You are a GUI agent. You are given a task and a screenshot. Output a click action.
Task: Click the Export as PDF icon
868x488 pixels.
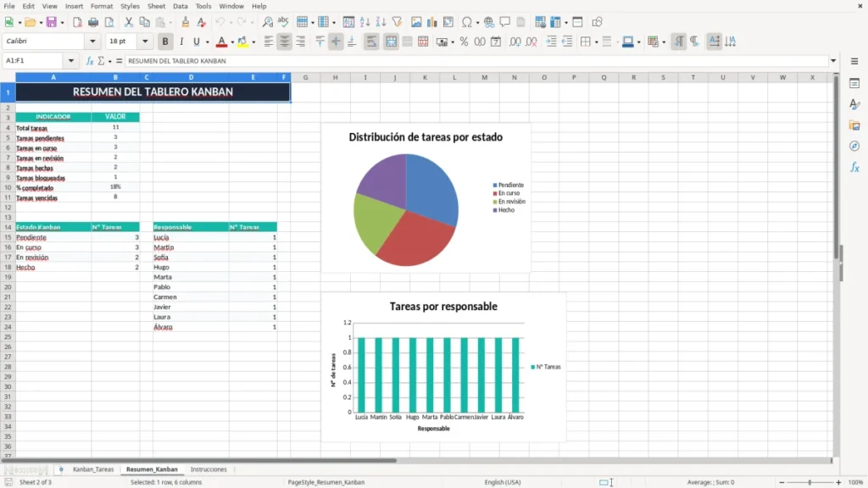77,22
